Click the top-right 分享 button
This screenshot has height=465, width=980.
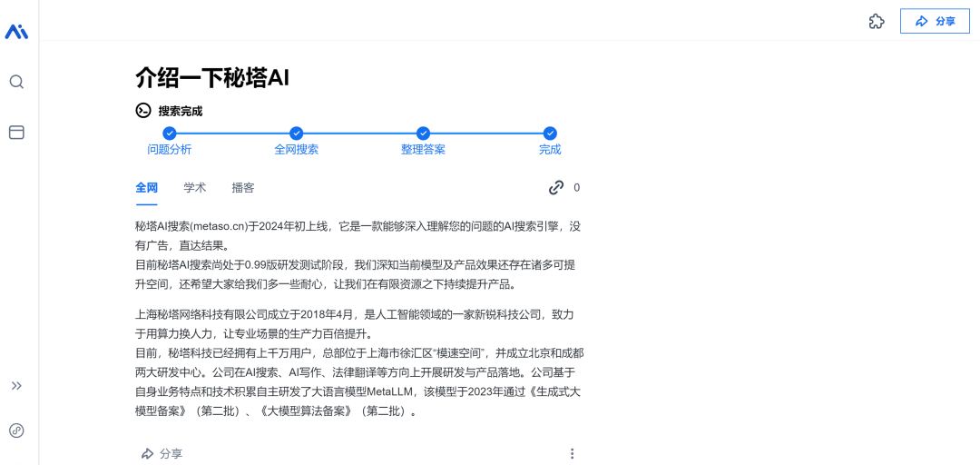coord(935,21)
